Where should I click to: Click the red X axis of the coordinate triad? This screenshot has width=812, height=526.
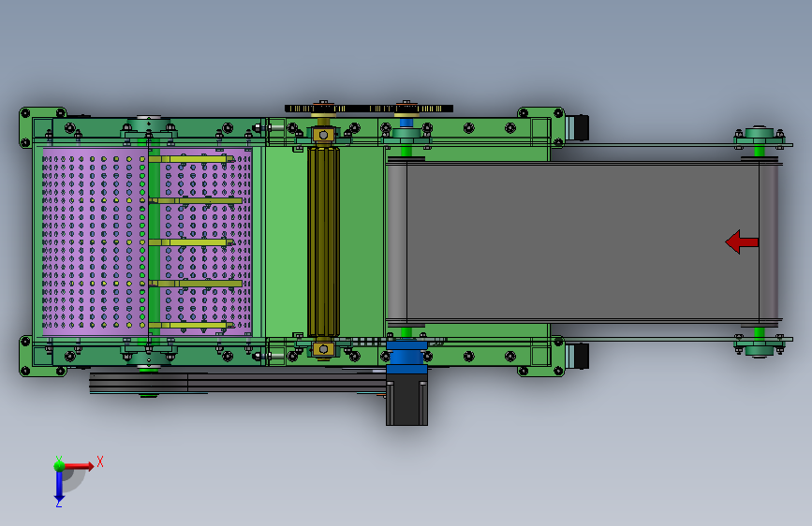[79, 466]
